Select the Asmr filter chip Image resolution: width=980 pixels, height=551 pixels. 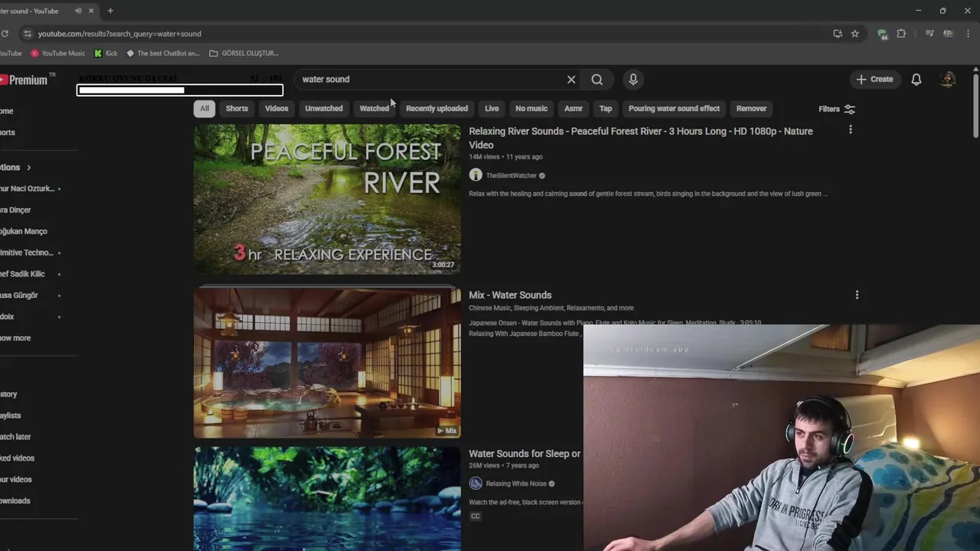[573, 109]
